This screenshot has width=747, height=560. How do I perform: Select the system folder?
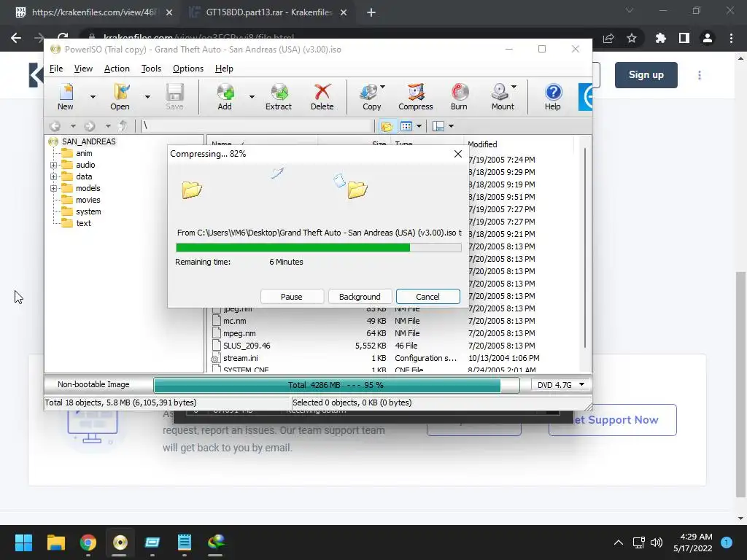coord(88,211)
